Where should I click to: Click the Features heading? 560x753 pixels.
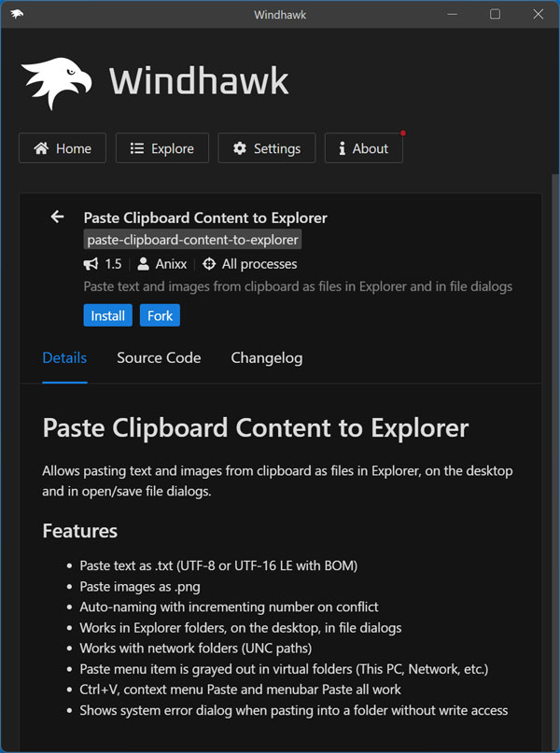point(79,531)
